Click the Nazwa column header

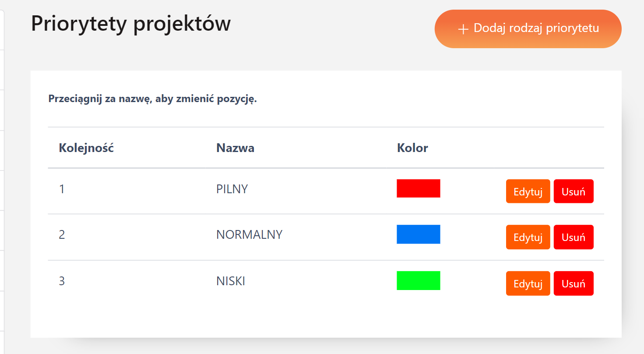pos(235,148)
